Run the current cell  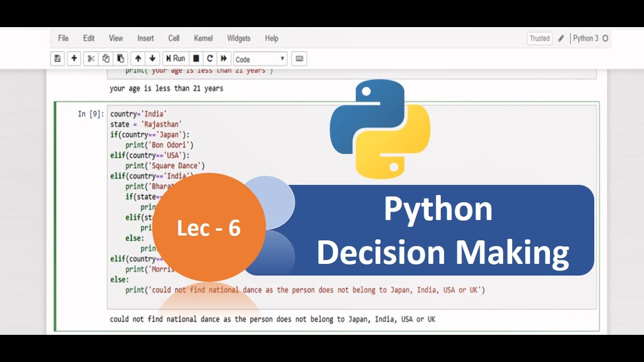tap(176, 59)
